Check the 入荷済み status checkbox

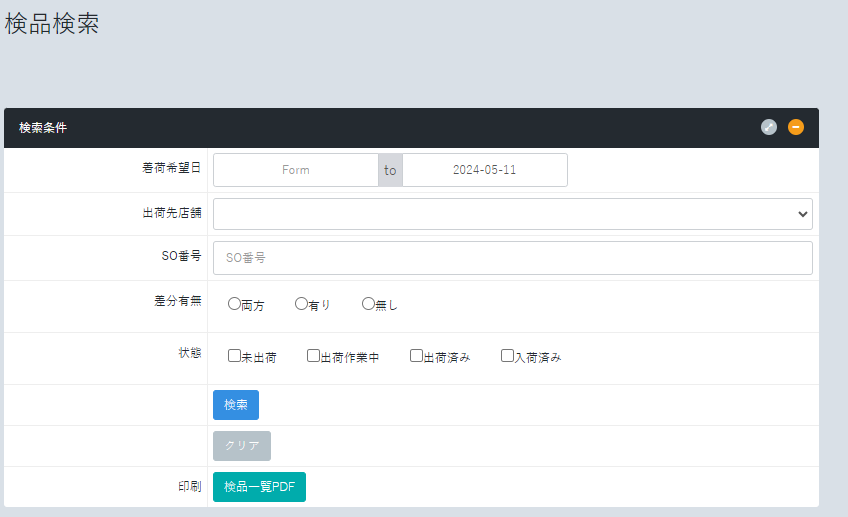507,356
